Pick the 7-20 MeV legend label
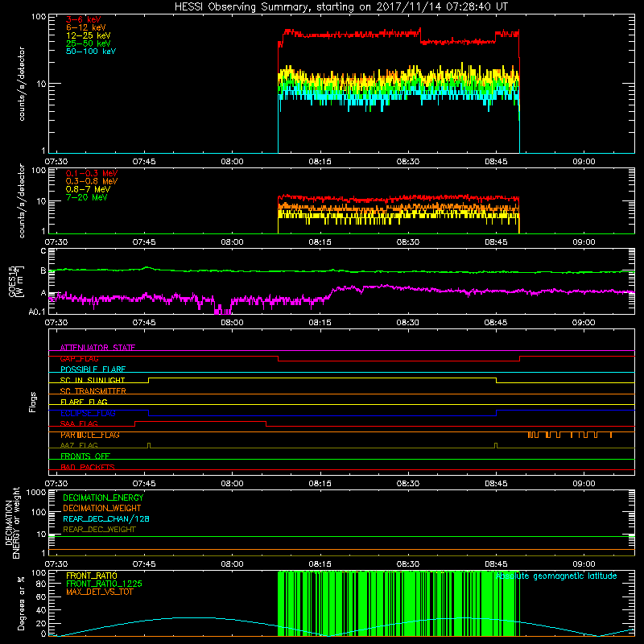 pos(87,197)
